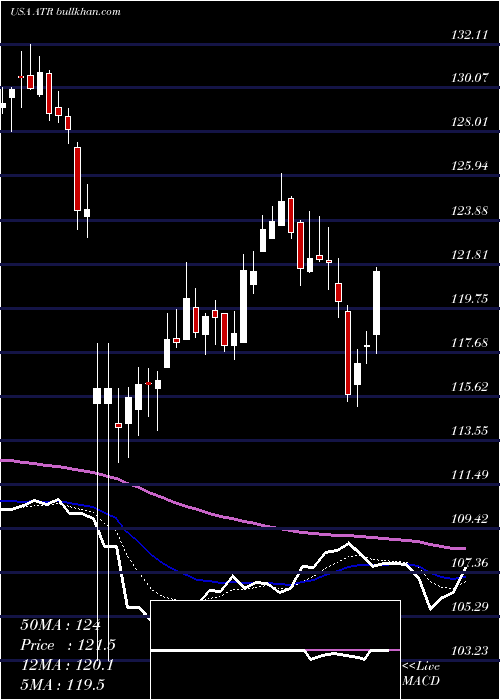
Task: Click the <<Live MACD label
Action: pyautogui.click(x=421, y=674)
